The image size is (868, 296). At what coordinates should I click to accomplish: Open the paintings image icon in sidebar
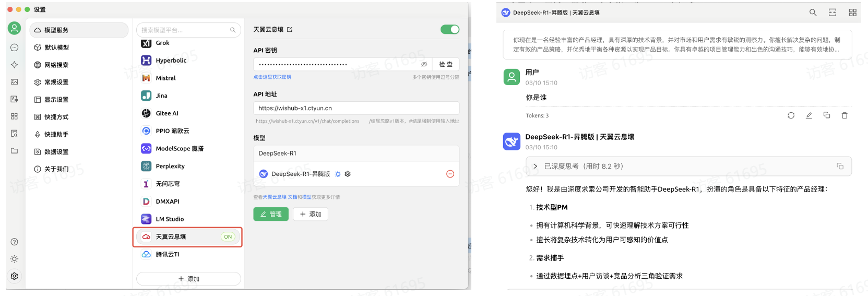coord(15,82)
